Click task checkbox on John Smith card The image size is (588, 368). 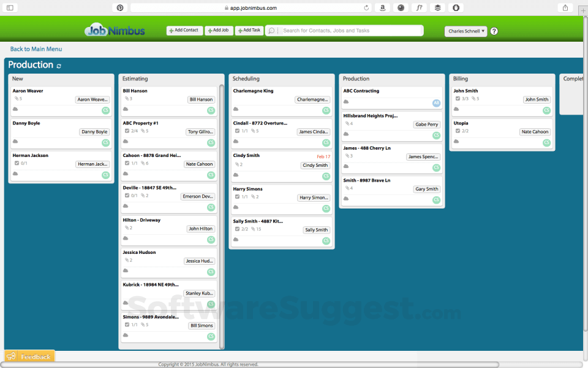[458, 99]
